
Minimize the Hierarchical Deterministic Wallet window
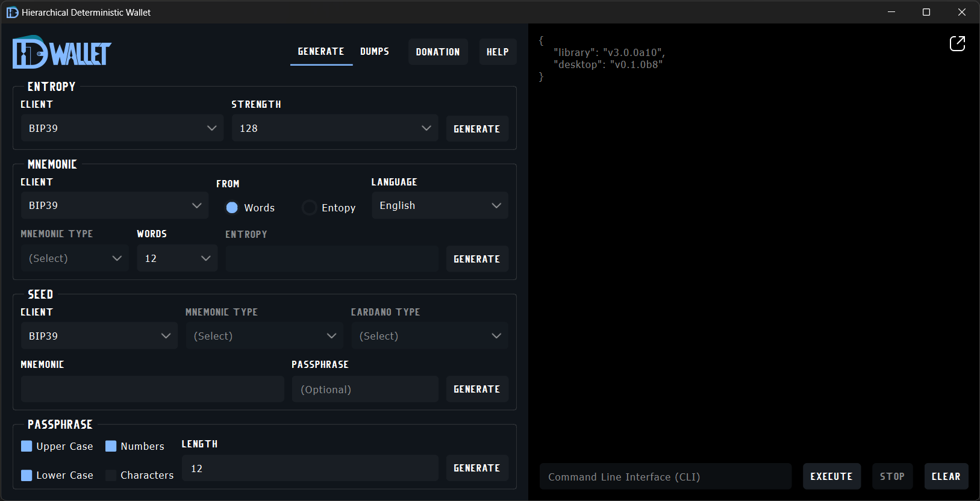point(891,12)
